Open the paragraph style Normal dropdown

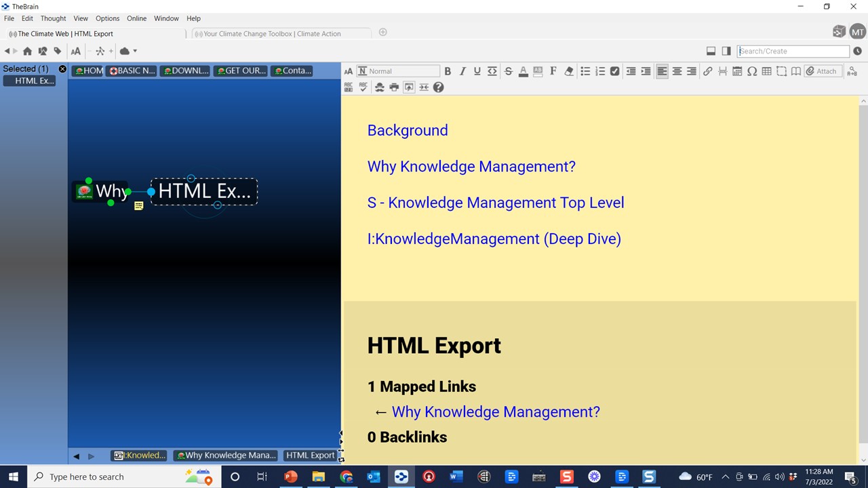pyautogui.click(x=398, y=71)
